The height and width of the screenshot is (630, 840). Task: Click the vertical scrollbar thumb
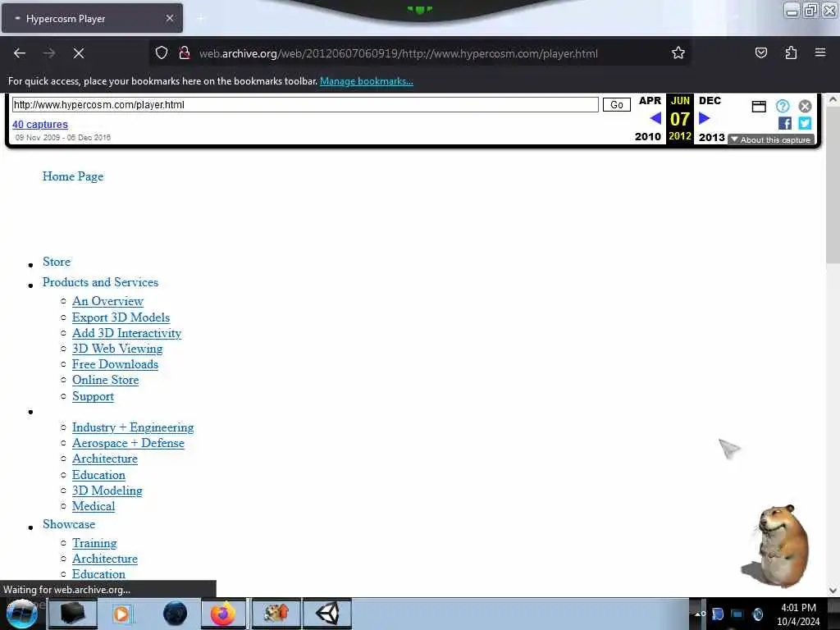pos(833,185)
